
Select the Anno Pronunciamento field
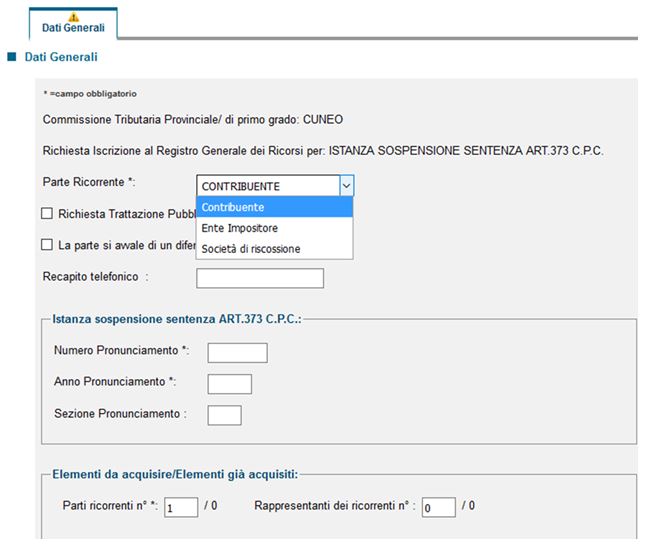229,384
